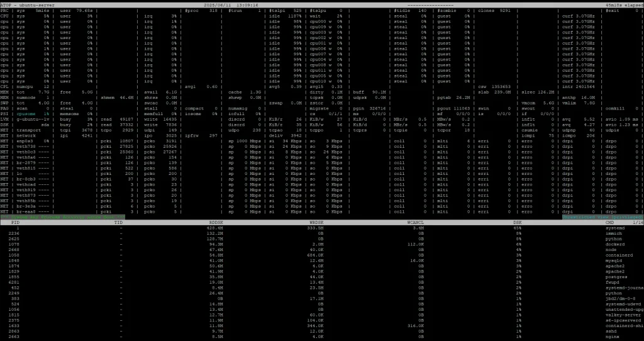Click the 45% disk usage value
The height and width of the screenshot is (341, 644).
518,228
